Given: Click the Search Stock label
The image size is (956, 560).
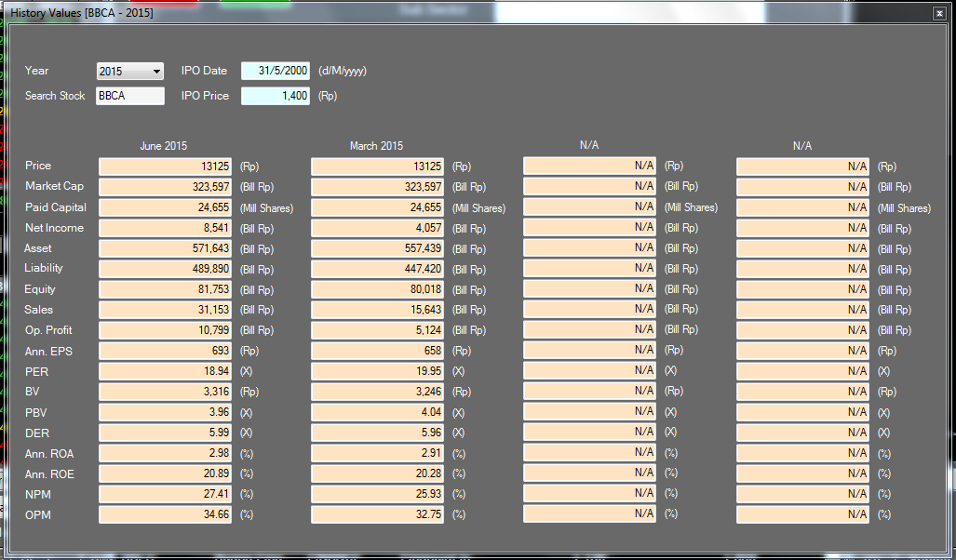Looking at the screenshot, I should (x=55, y=96).
